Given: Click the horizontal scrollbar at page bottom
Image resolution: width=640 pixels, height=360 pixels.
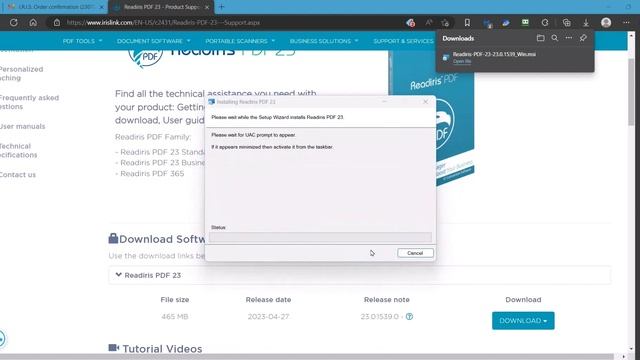Looking at the screenshot, I should [x=306, y=356].
